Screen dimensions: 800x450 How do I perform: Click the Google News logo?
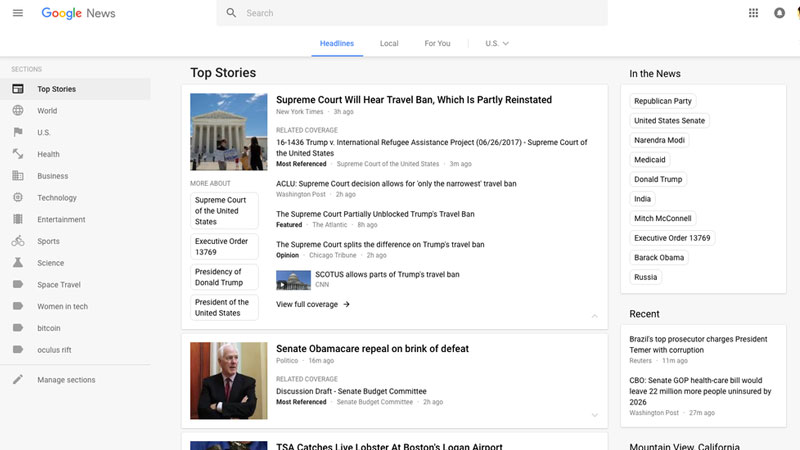click(x=78, y=13)
